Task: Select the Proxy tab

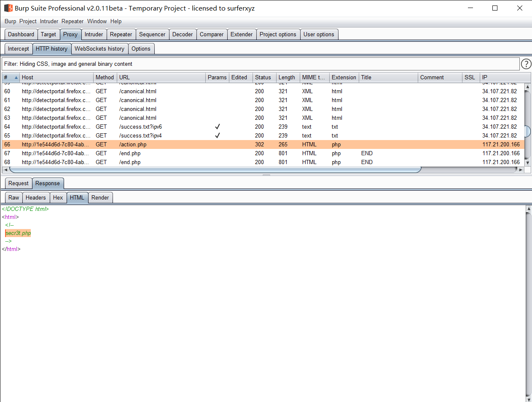Action: (x=70, y=34)
